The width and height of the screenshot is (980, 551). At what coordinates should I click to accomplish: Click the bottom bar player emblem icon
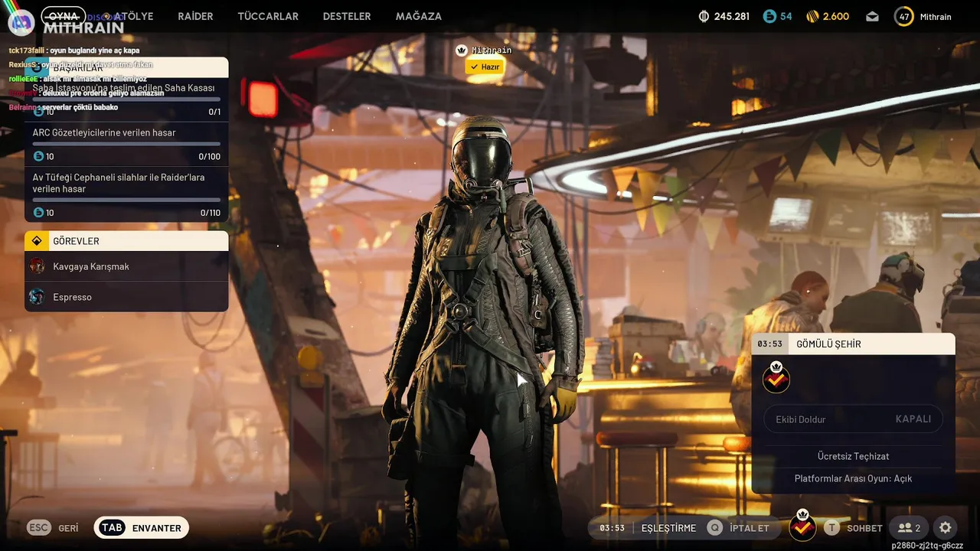(802, 526)
